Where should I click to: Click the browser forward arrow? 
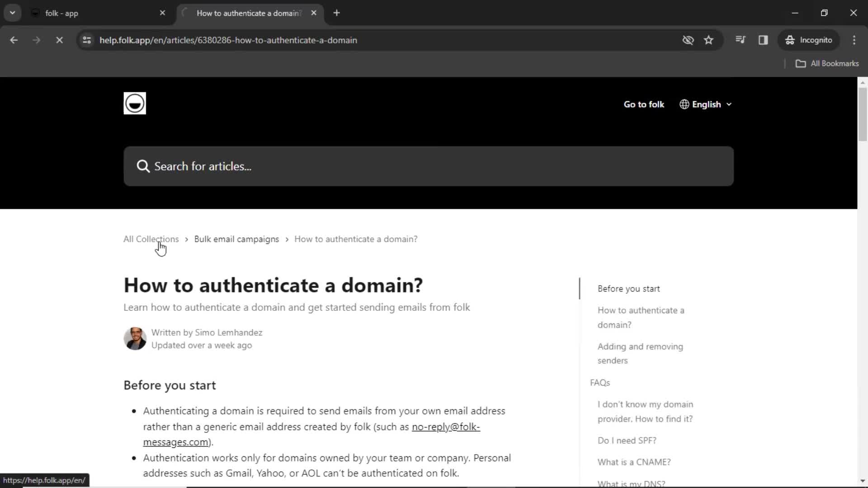click(x=37, y=40)
